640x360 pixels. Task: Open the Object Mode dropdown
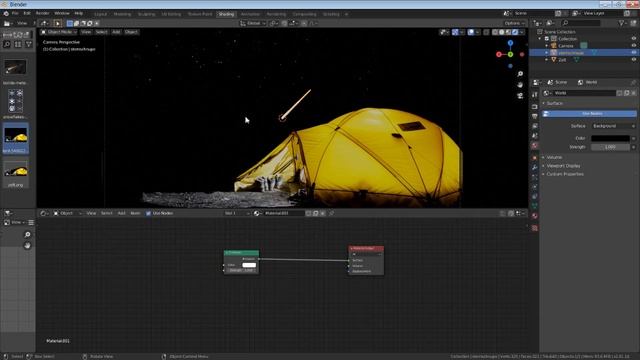(x=59, y=32)
